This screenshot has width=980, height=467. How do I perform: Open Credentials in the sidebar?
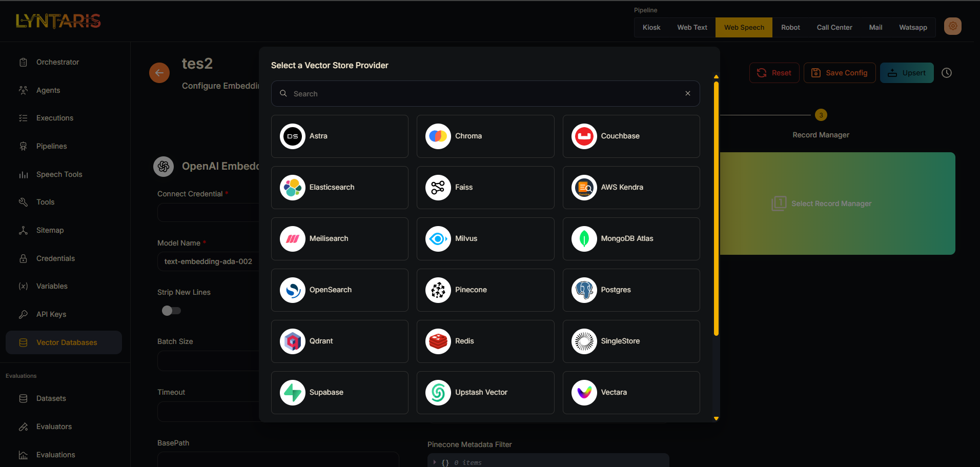click(x=55, y=258)
